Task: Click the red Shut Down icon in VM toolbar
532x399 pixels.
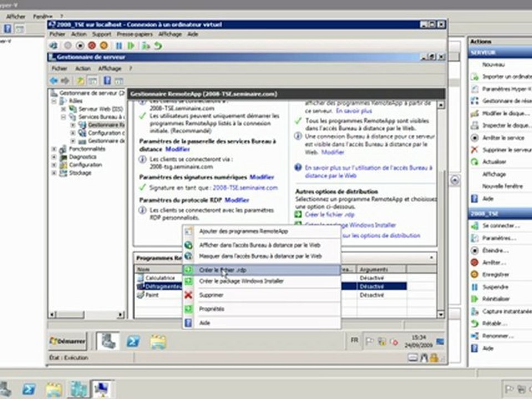Action: click(91, 45)
